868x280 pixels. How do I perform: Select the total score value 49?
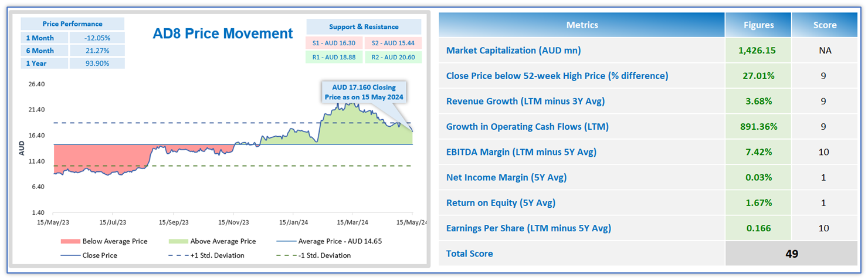792,254
